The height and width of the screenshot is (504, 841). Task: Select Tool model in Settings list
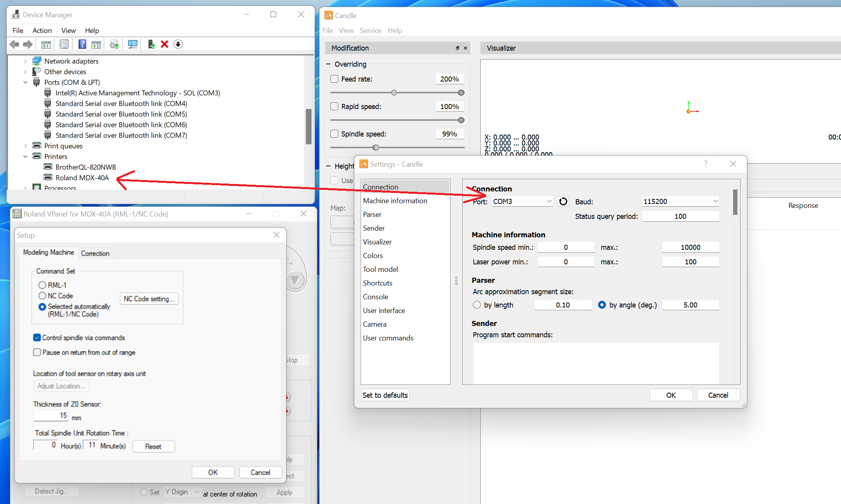pyautogui.click(x=405, y=269)
